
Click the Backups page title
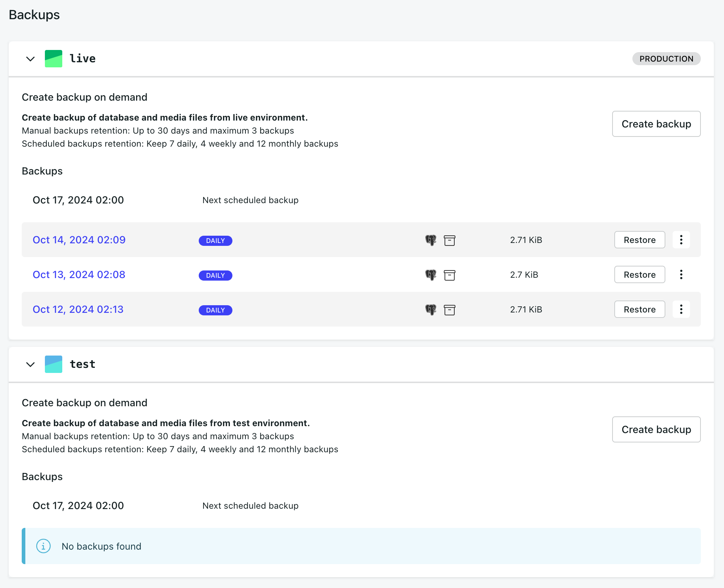tap(34, 15)
